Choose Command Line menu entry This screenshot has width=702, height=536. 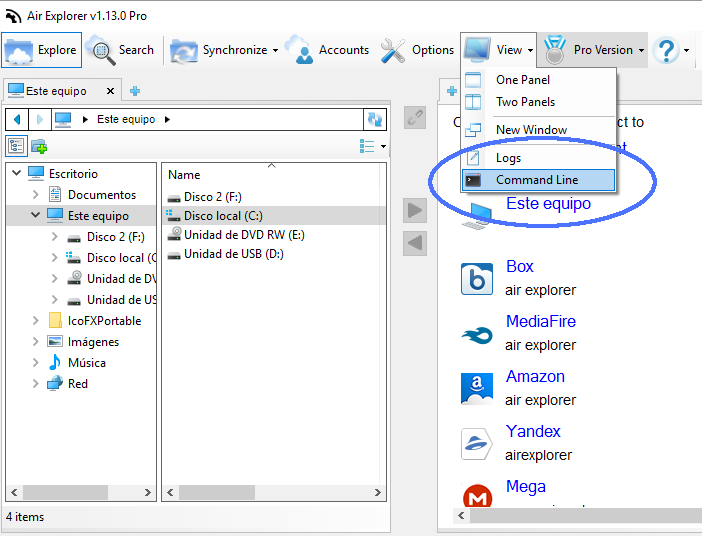pos(538,180)
